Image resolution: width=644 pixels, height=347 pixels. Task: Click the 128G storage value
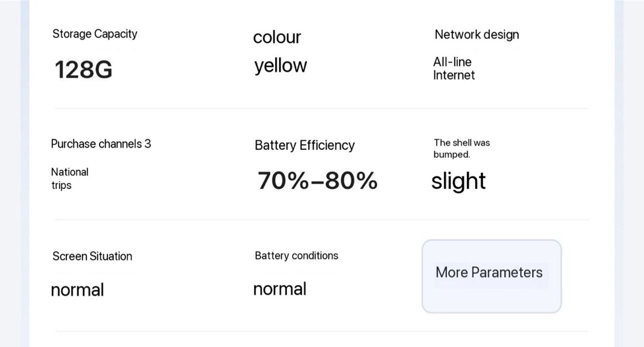pyautogui.click(x=83, y=69)
